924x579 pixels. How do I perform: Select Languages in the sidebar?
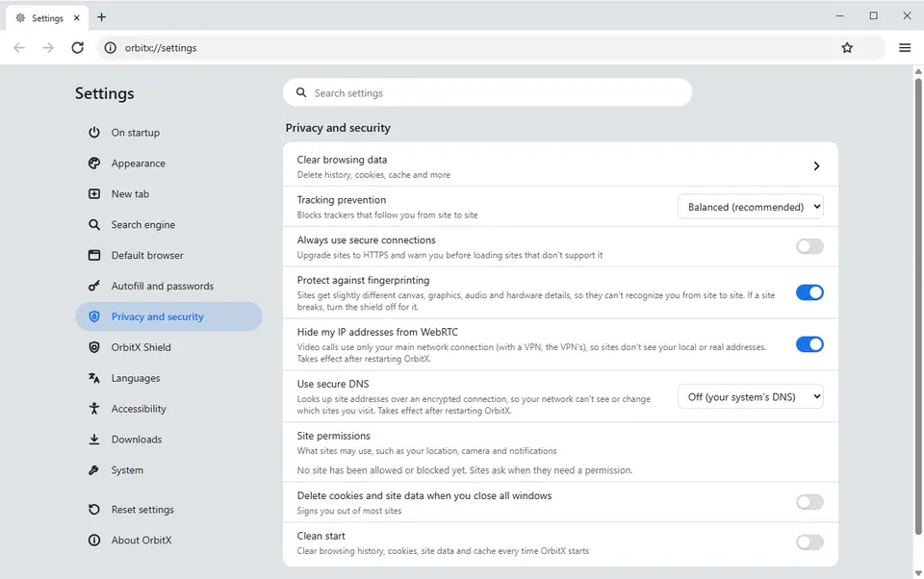[x=168, y=378]
